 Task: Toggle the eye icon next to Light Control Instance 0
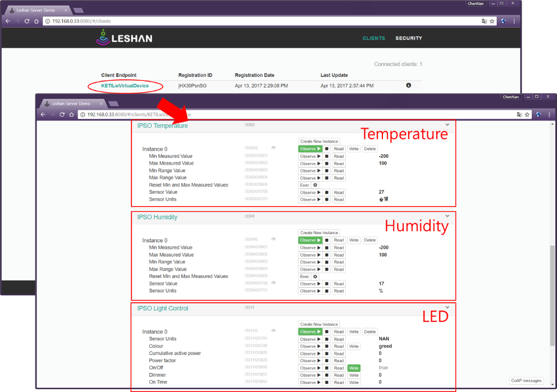click(x=273, y=331)
